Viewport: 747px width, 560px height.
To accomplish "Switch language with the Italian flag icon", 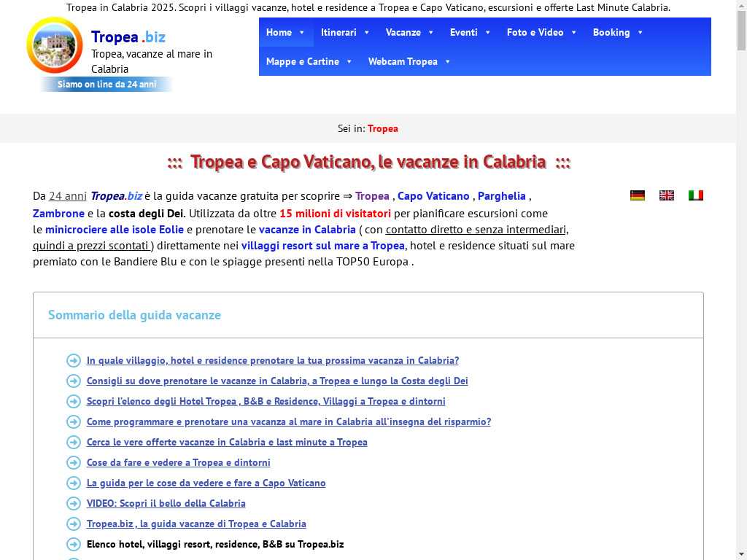I will [695, 195].
